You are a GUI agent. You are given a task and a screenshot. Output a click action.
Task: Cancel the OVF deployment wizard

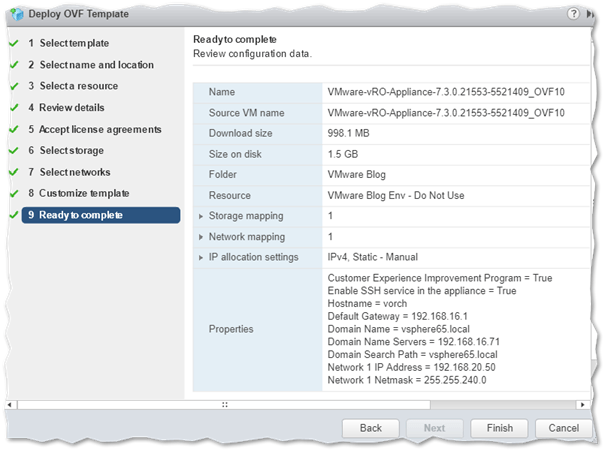(564, 428)
